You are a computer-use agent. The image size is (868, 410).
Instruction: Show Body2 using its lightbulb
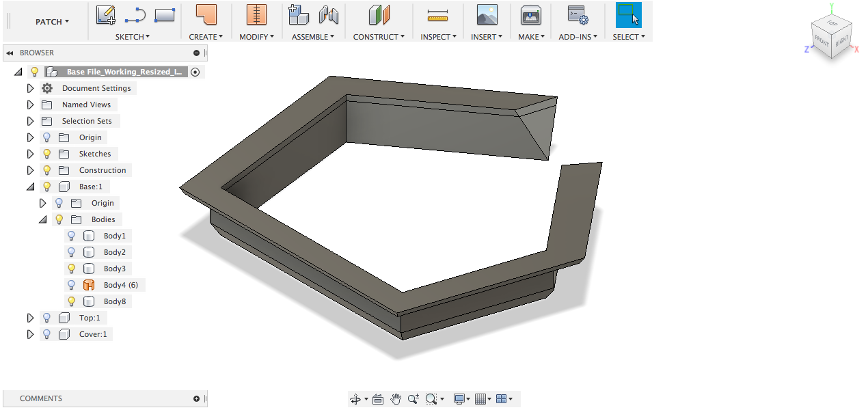pos(71,252)
